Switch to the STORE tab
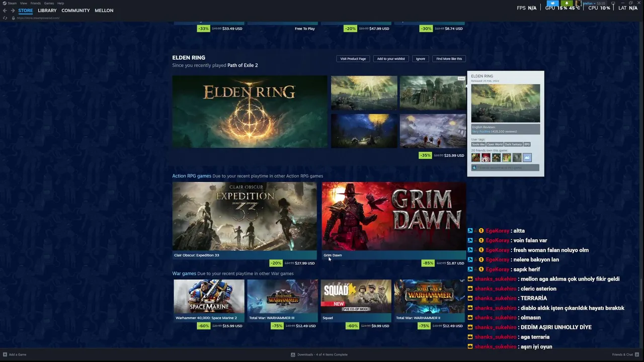644x362 pixels. click(26, 11)
